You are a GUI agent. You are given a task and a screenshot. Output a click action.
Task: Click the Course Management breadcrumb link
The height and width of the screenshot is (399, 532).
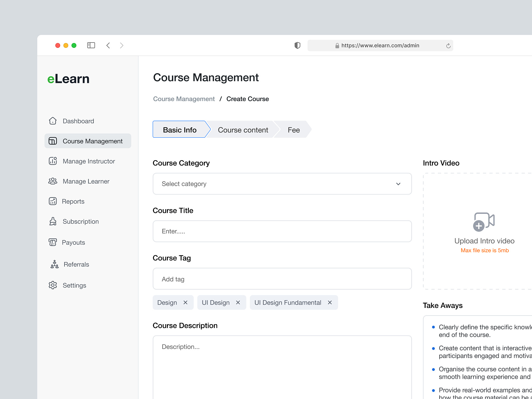pyautogui.click(x=184, y=99)
